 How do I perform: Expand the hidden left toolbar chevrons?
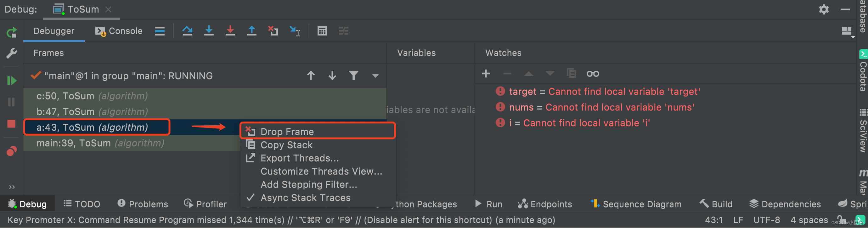click(12, 187)
